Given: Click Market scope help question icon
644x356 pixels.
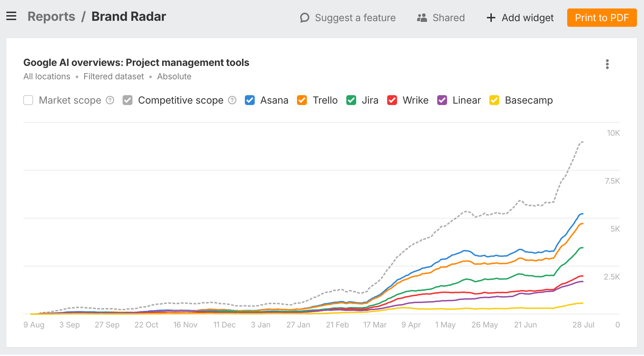Looking at the screenshot, I should pyautogui.click(x=110, y=100).
